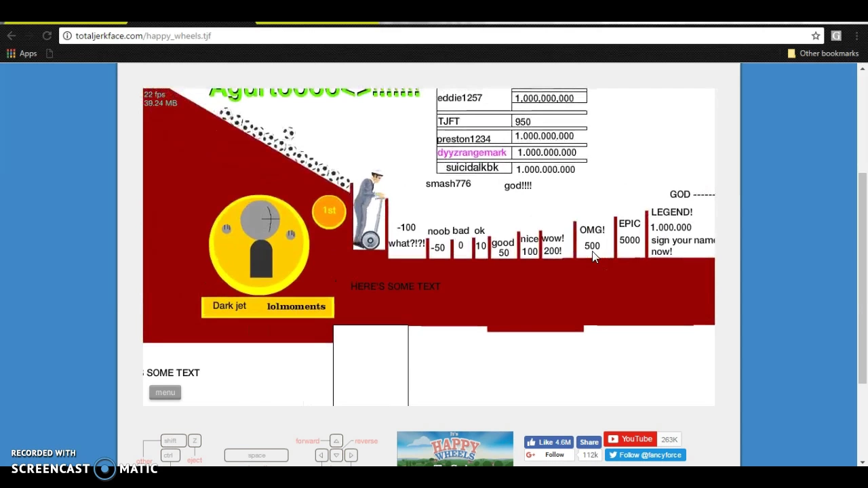Click the YouTube subscribe button
868x488 pixels.
click(x=630, y=439)
